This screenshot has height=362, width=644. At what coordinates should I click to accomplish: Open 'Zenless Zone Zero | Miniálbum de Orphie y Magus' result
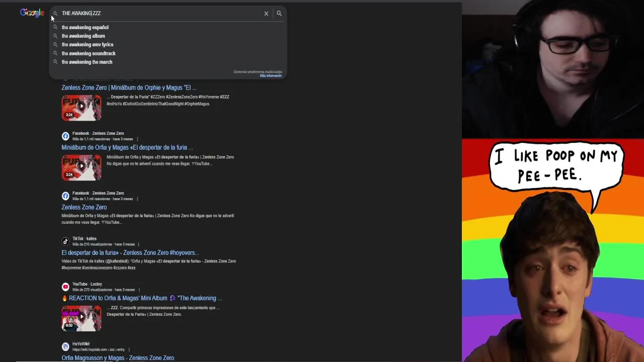tap(129, 87)
